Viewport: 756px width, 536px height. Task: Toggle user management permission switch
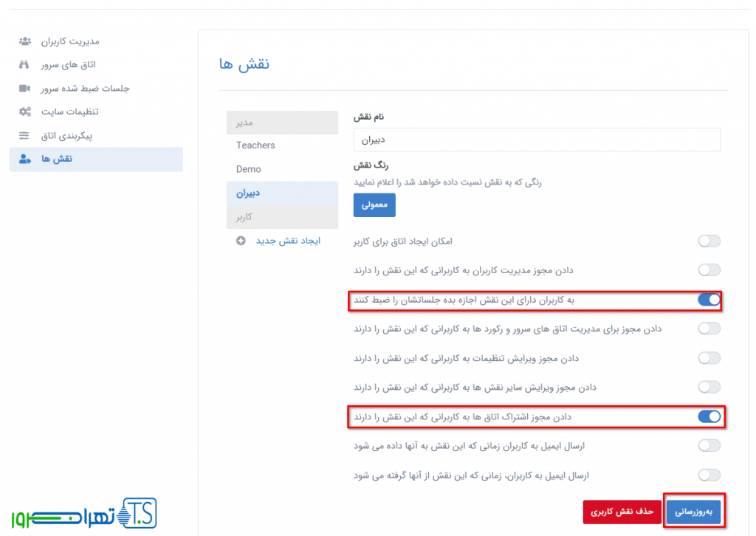coord(709,270)
